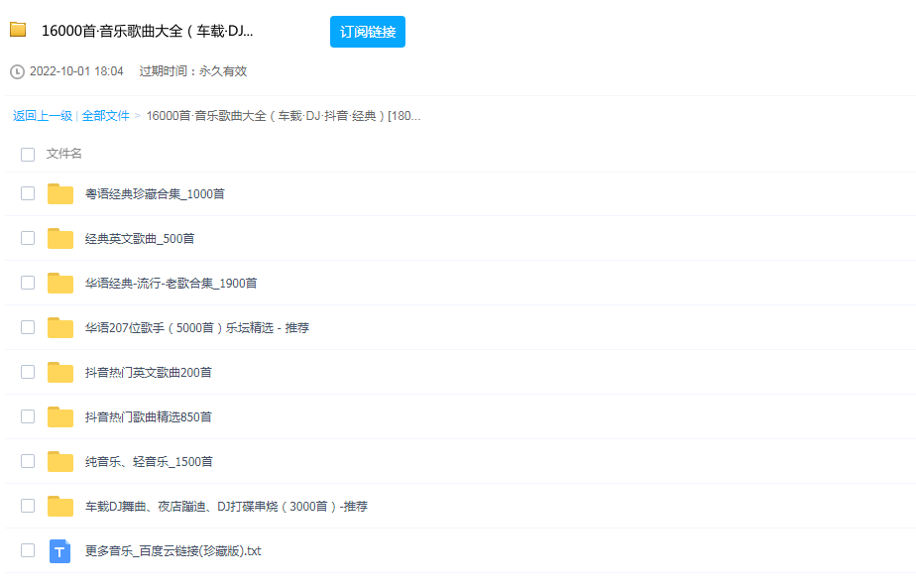Open the 更多音乐_百度云链接(珍藏版).txt file name
Image resolution: width=916 pixels, height=588 pixels.
[172, 551]
